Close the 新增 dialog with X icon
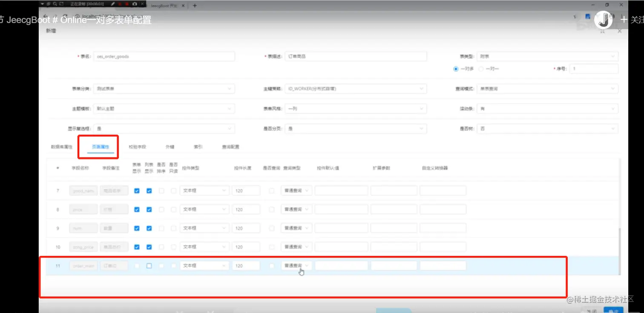Screen dimensions: 644x313 [619, 31]
